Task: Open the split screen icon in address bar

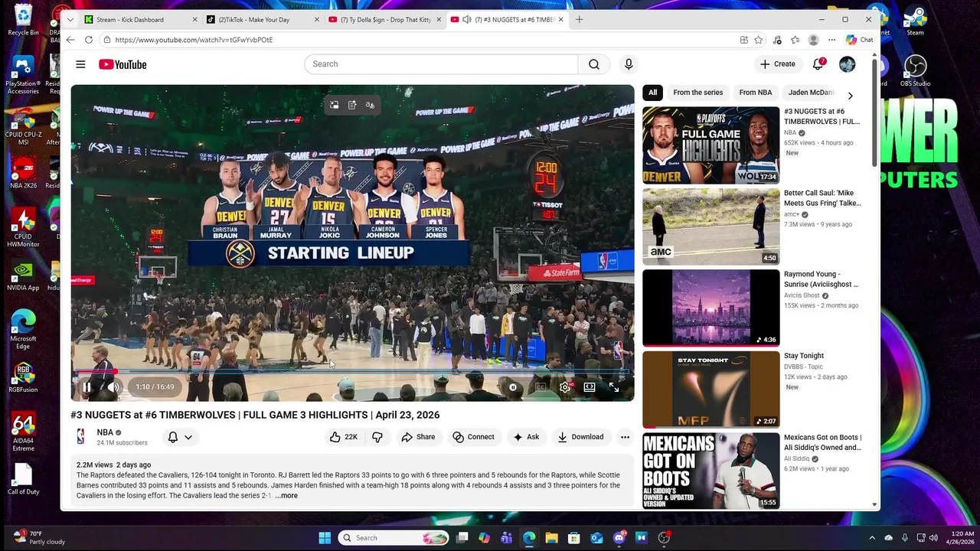Action: [744, 40]
